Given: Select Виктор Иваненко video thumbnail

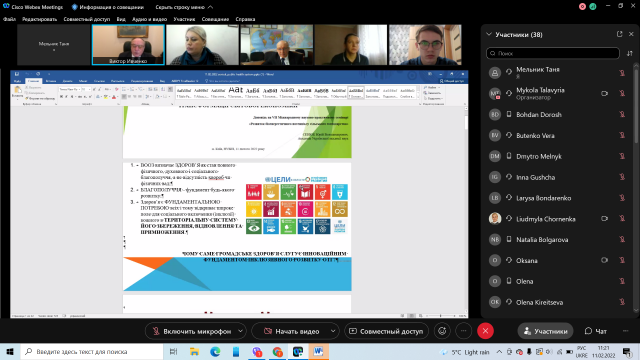Looking at the screenshot, I should click(x=128, y=44).
